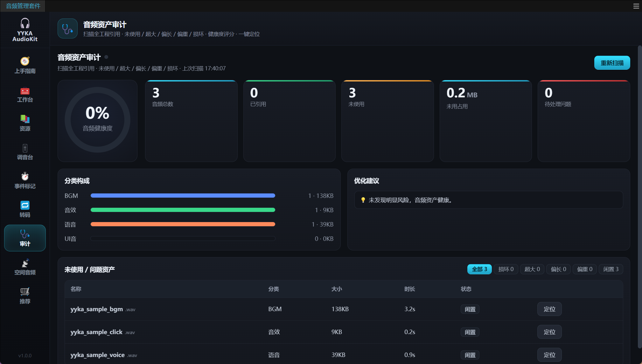This screenshot has width=642, height=364.
Task: Filter assets by 偏长 0
Action: point(559,269)
